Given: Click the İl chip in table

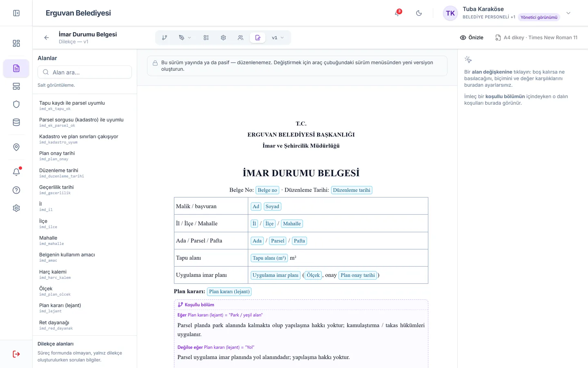Looking at the screenshot, I should 254,224.
